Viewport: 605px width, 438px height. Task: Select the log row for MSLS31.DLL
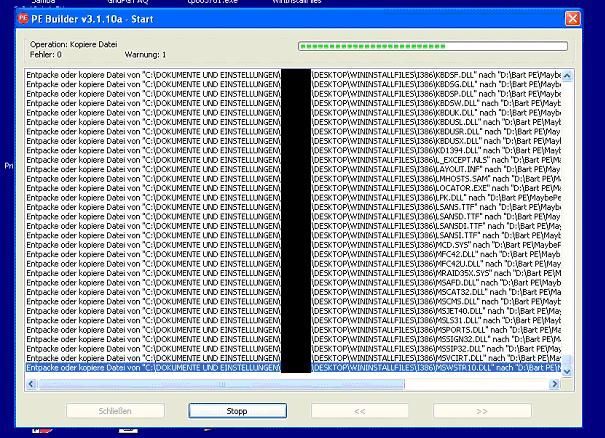tap(293, 320)
